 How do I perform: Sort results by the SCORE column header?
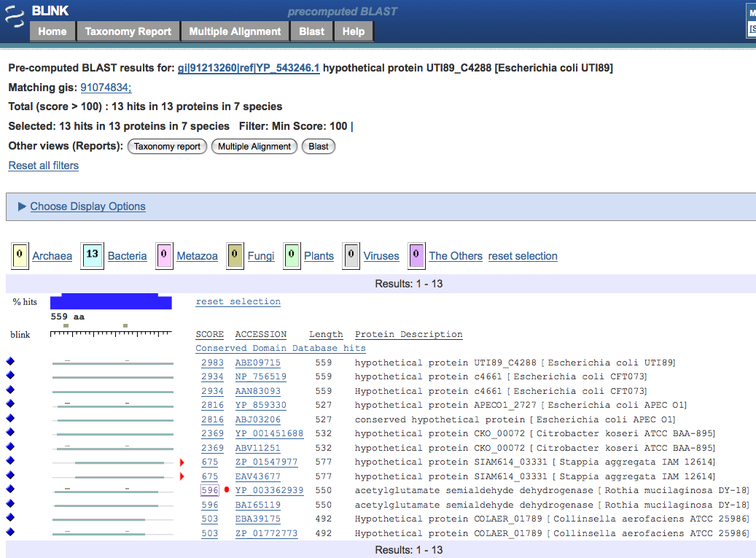click(x=209, y=334)
